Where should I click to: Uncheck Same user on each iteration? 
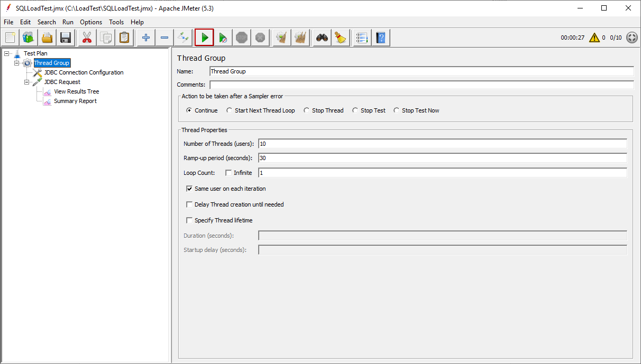point(189,189)
